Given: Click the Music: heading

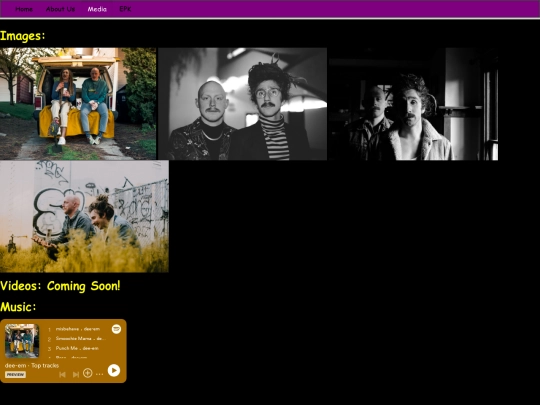Looking at the screenshot, I should [18, 307].
